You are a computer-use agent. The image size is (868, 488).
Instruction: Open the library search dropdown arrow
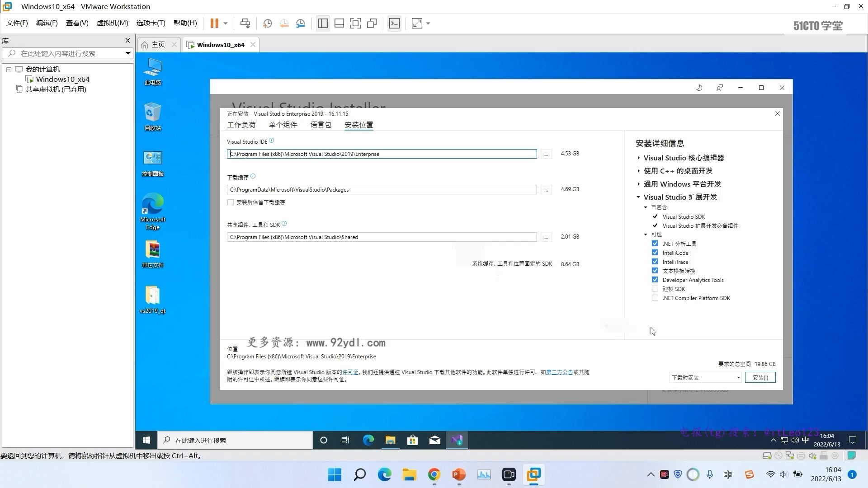[x=128, y=53]
